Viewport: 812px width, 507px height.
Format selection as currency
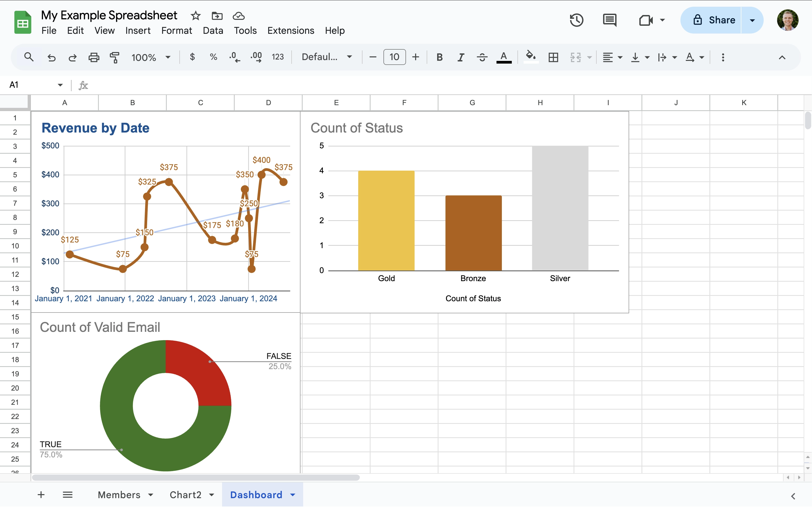coord(192,57)
